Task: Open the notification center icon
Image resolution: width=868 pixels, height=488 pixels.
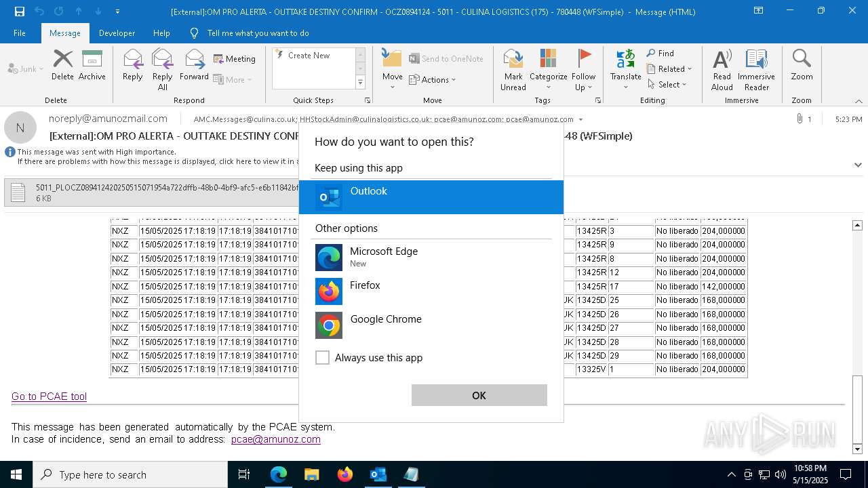Action: point(846,474)
